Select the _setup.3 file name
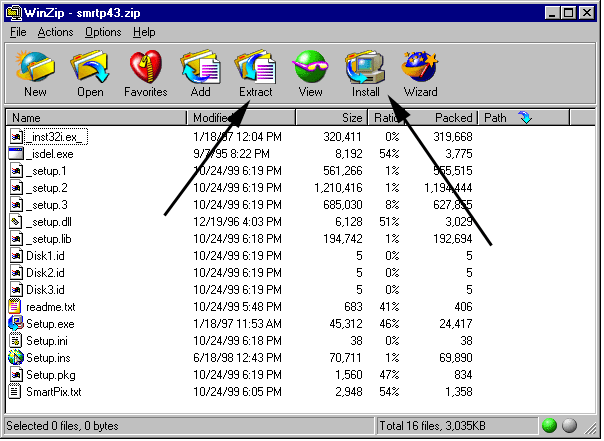The image size is (604, 441). point(47,205)
